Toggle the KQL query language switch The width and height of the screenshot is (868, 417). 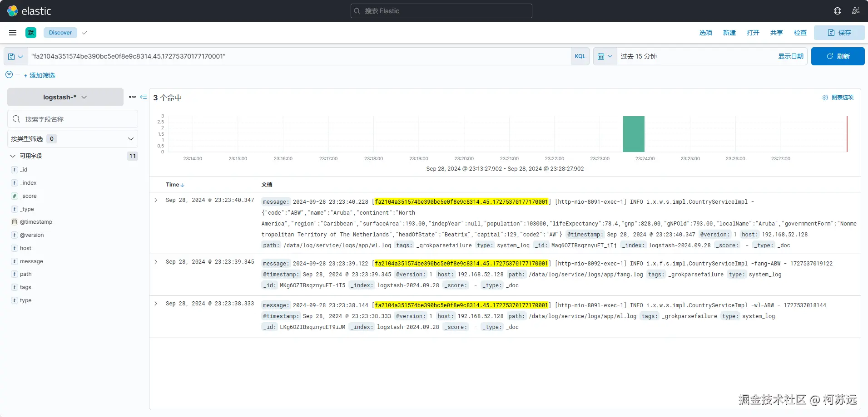(580, 56)
